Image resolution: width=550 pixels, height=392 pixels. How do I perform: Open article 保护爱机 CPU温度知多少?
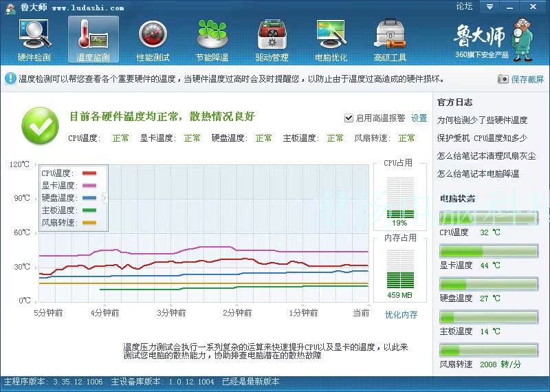coord(483,138)
